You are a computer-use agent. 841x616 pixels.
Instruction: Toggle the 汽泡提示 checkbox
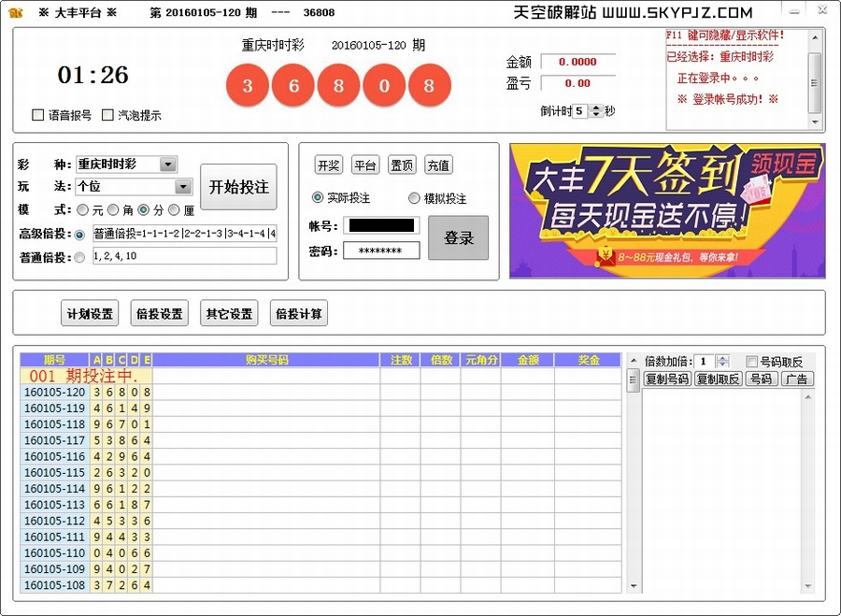107,116
